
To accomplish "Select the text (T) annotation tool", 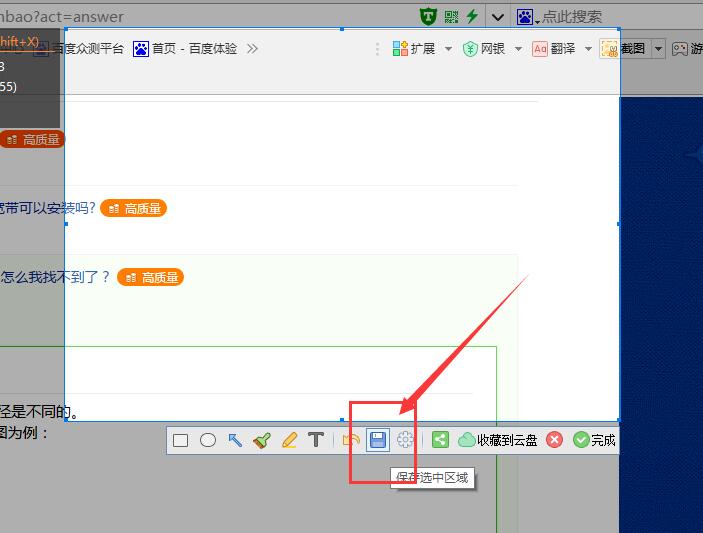I will [x=316, y=440].
